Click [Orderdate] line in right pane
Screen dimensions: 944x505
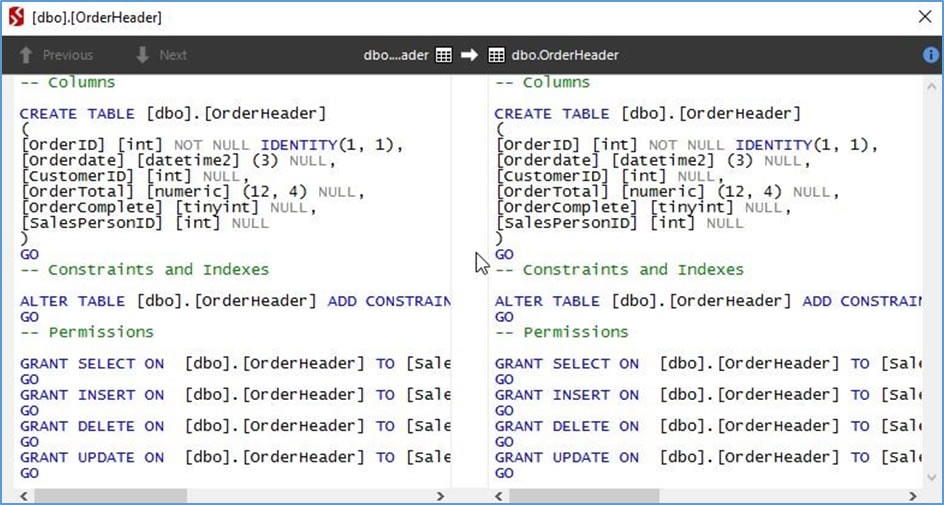[653, 161]
